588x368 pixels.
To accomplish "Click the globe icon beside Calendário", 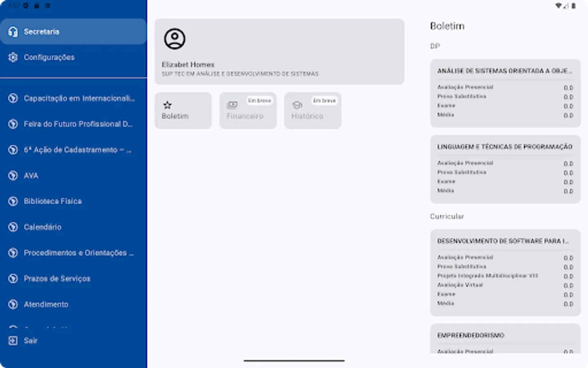I will pos(13,227).
